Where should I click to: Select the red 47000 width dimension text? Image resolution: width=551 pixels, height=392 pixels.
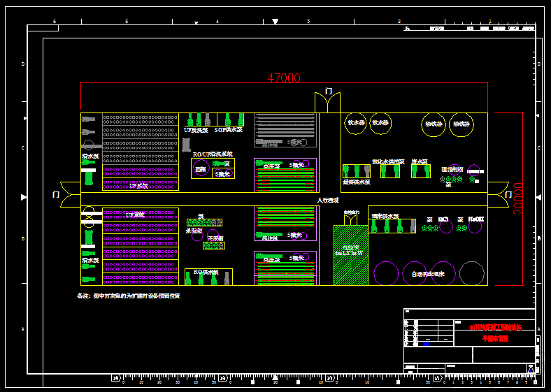pyautogui.click(x=284, y=78)
